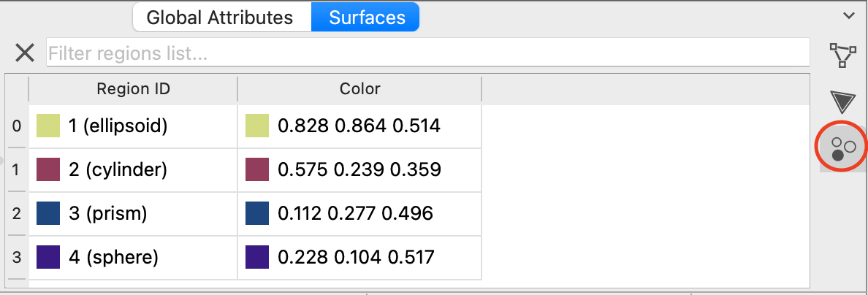Click the clear filter X icon
The width and height of the screenshot is (868, 295).
click(25, 53)
